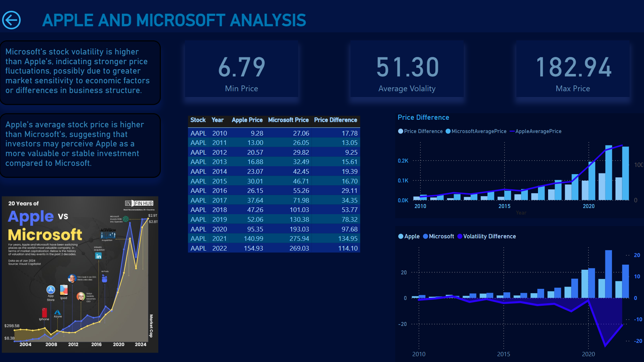Click the Price Difference chart title
644x362 pixels.
coord(423,118)
